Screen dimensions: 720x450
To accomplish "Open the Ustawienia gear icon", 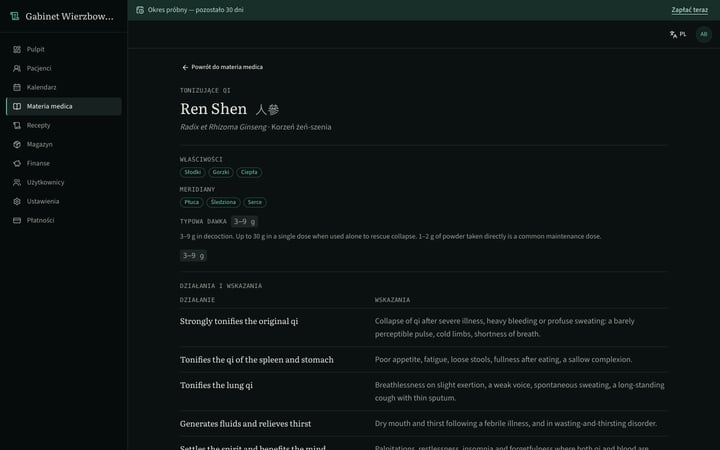I will 17,201.
